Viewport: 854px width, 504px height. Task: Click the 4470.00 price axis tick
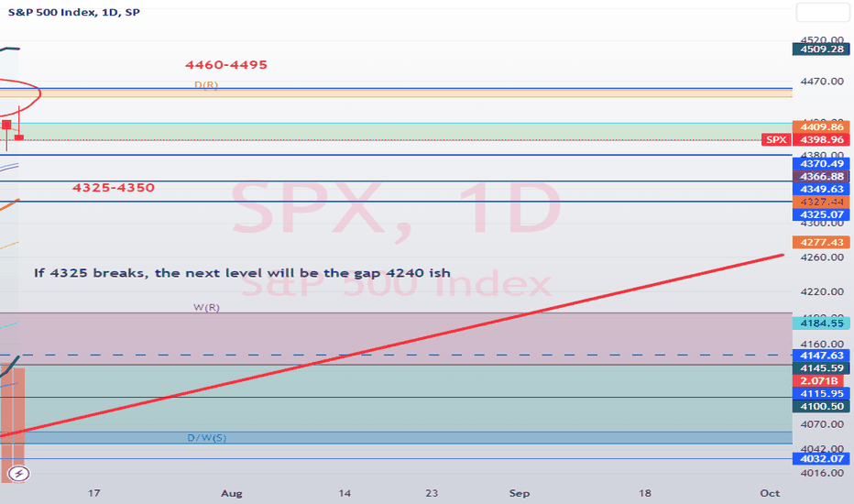822,82
